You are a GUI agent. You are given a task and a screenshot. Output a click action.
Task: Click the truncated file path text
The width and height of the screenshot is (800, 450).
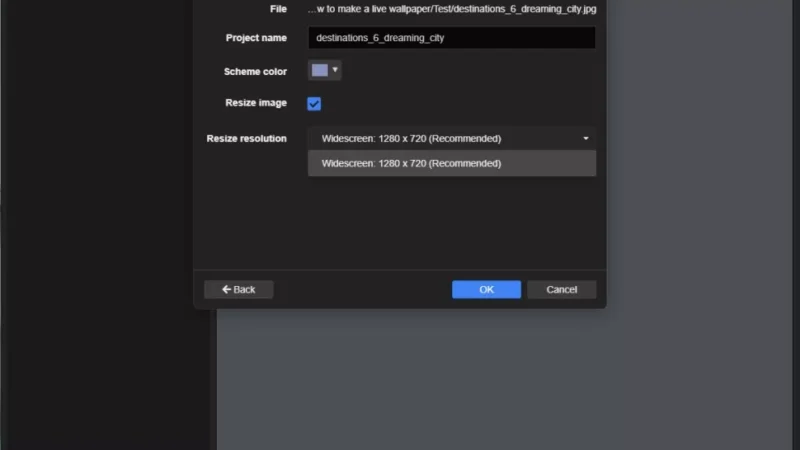451,9
